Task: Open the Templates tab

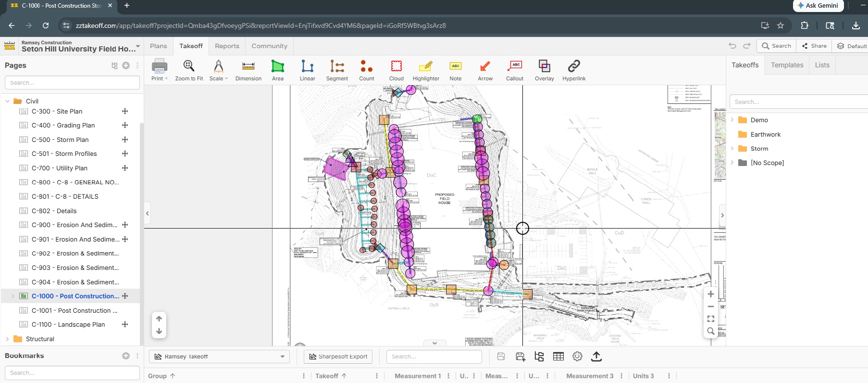Action: [x=787, y=65]
